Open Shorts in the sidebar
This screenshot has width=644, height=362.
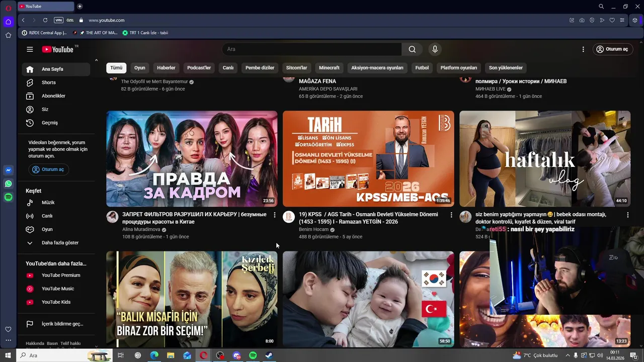(x=56, y=82)
